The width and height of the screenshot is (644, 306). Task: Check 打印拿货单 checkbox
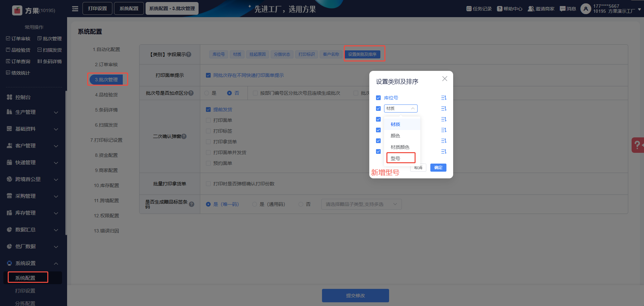point(208,142)
